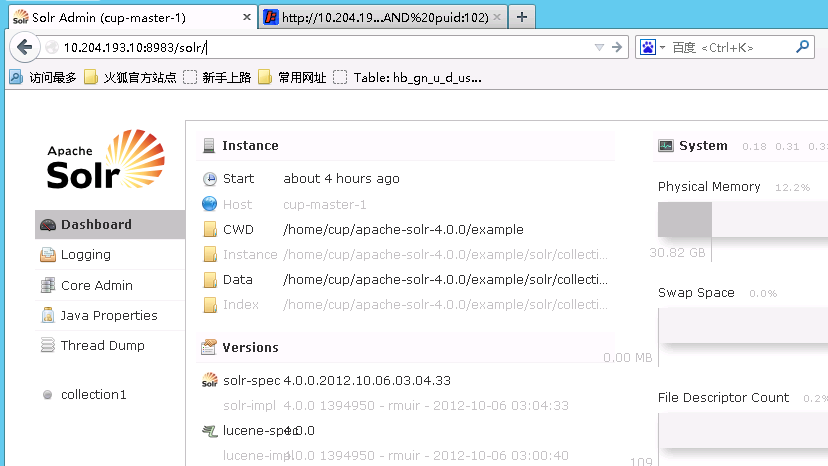Open Table: hb_gn_u_d_us... bookmark
Screen dimensions: 828x466
[408, 78]
